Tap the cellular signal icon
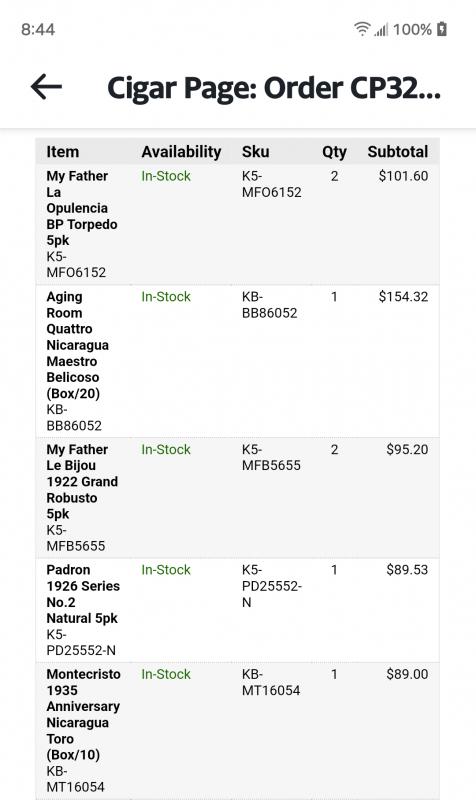This screenshot has width=476, height=800. pyautogui.click(x=381, y=30)
